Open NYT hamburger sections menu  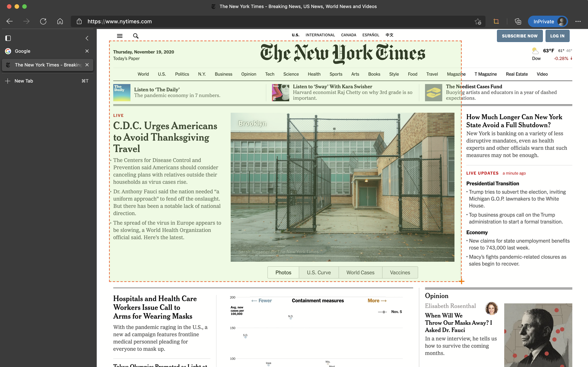click(x=120, y=36)
